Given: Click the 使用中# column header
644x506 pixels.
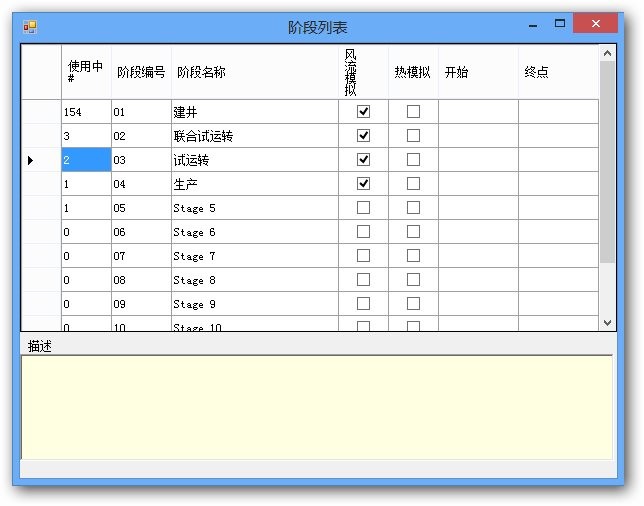Looking at the screenshot, I should 86,72.
